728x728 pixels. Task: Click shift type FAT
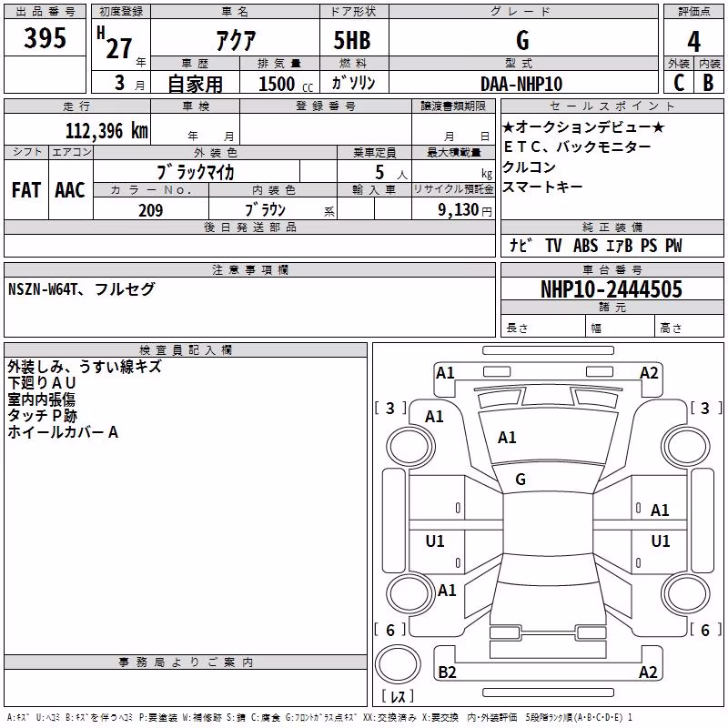point(26,190)
